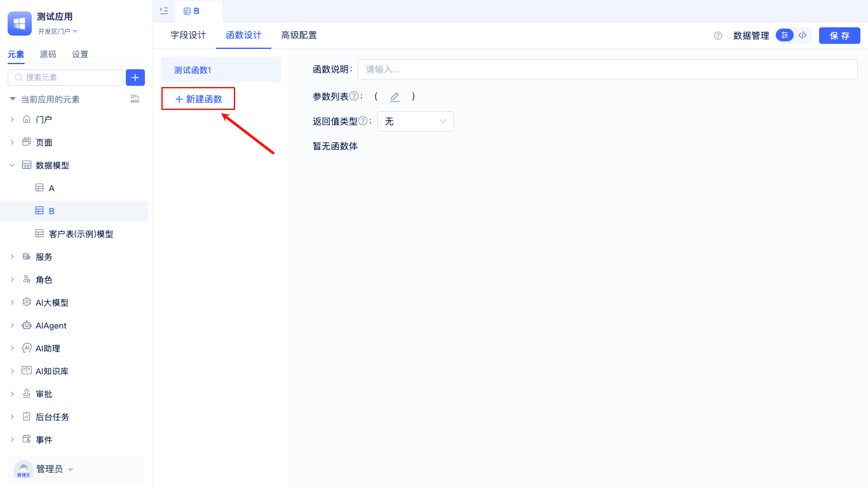The width and height of the screenshot is (868, 488).
Task: Expand the AI助理 tree node chevron
Action: (12, 348)
